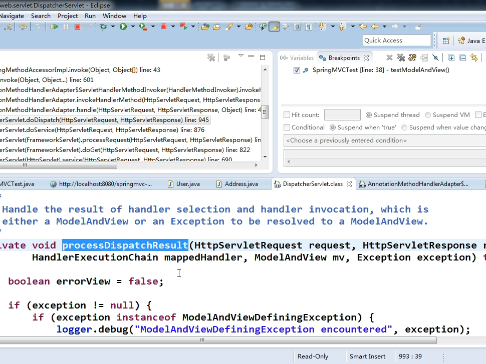The height and width of the screenshot is (364, 486).
Task: Open the Help menu
Action: coord(140,16)
